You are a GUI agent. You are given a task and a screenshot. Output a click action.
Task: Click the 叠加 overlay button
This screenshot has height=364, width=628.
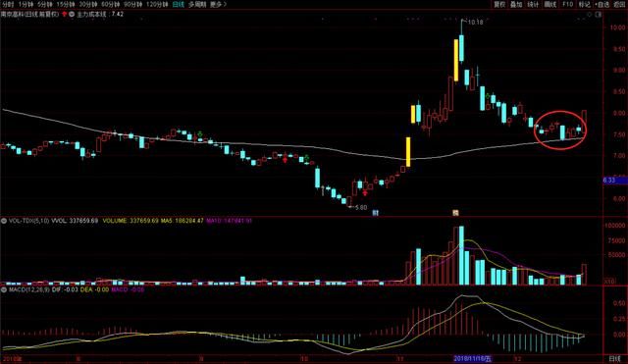point(516,4)
